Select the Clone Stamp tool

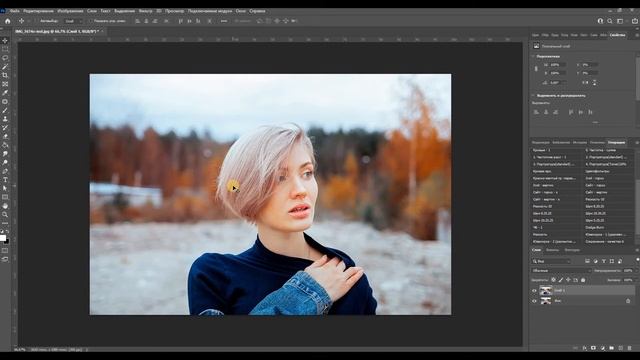(5, 119)
